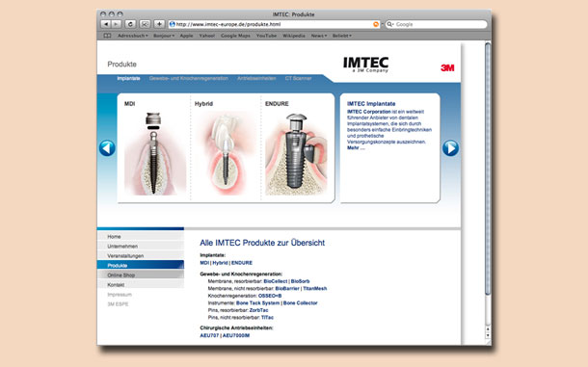Screen dimensions: 588x367
Task: Reload the page with the refresh icon
Action: pos(130,24)
